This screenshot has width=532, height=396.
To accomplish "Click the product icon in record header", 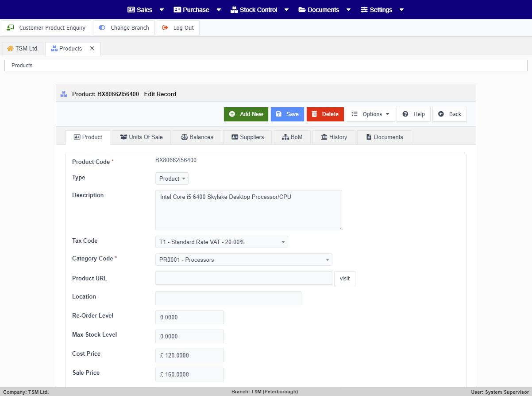I will point(64,94).
